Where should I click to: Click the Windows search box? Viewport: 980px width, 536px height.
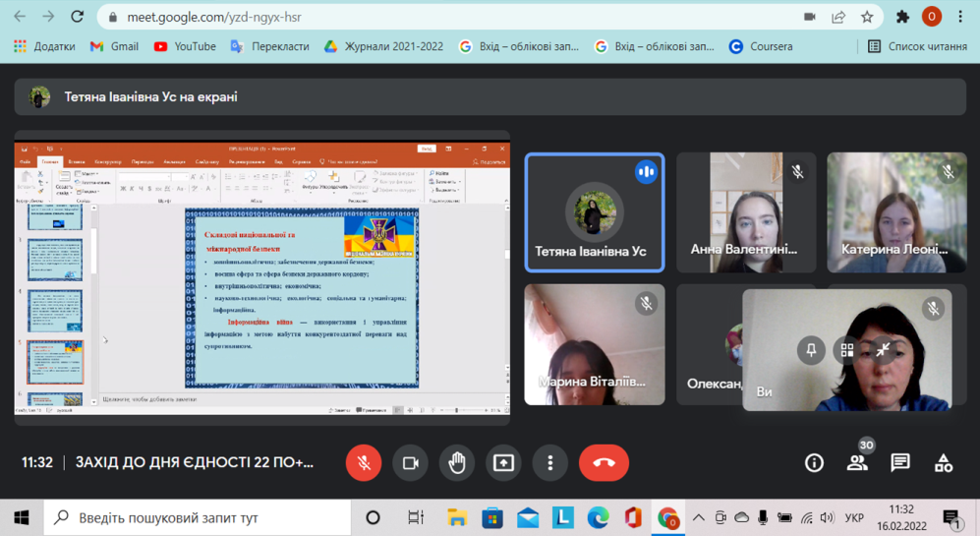click(197, 518)
